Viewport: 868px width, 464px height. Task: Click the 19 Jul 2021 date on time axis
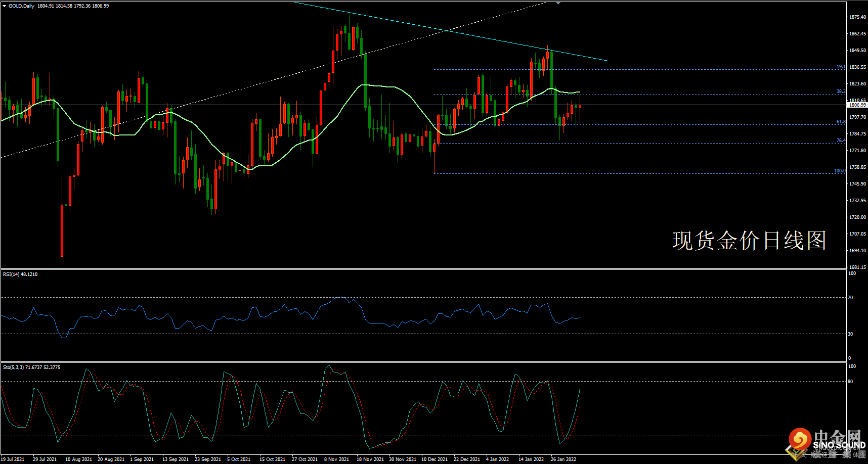click(13, 459)
